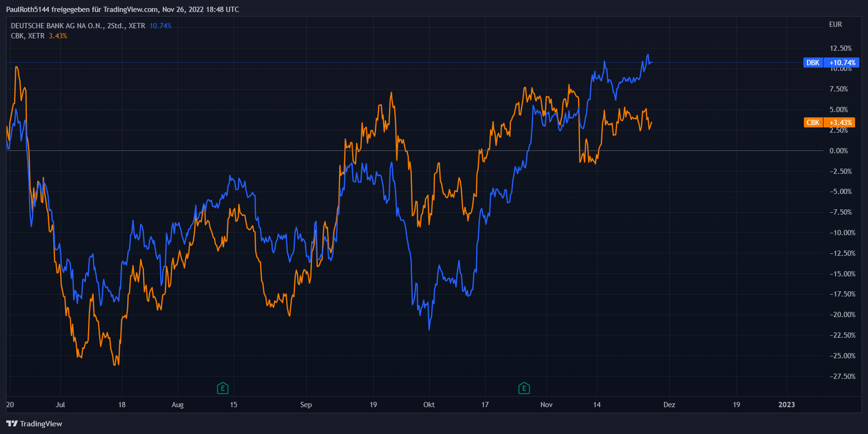868x434 pixels.
Task: Click the −7.50% axis label
Action: click(x=841, y=212)
